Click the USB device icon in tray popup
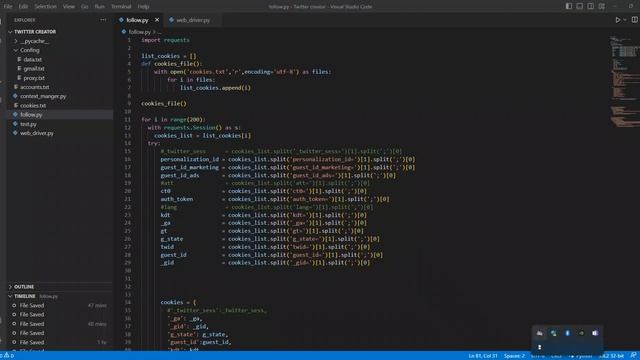 540,347
